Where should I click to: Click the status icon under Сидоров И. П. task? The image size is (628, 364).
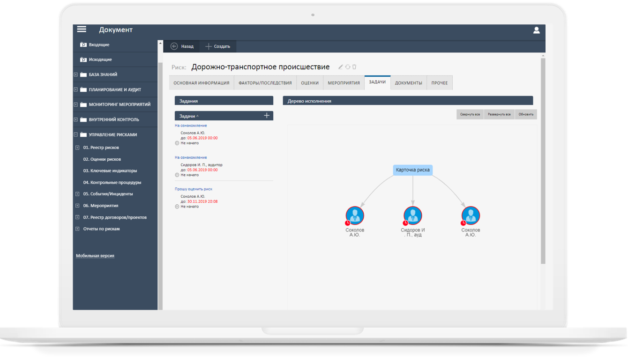tap(177, 175)
